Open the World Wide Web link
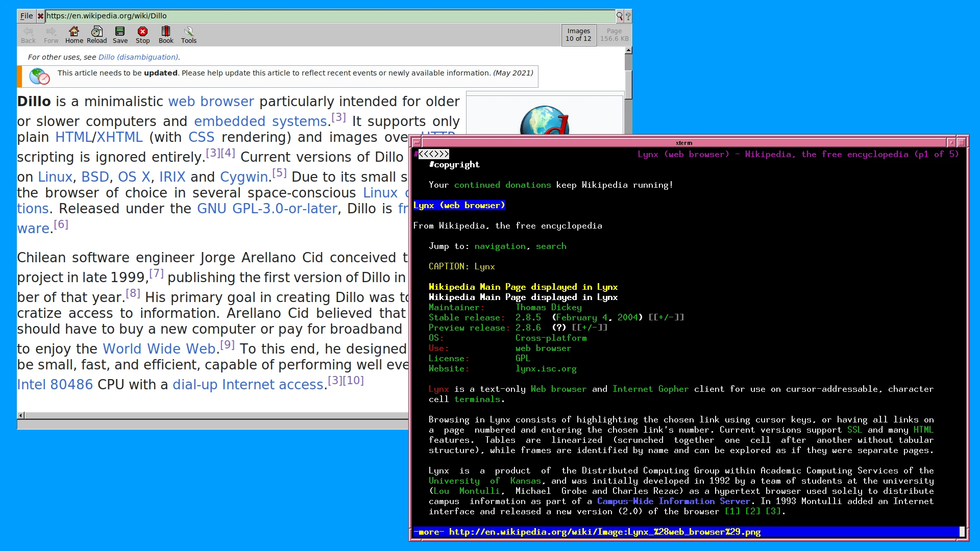This screenshot has width=980, height=551. coord(159,349)
